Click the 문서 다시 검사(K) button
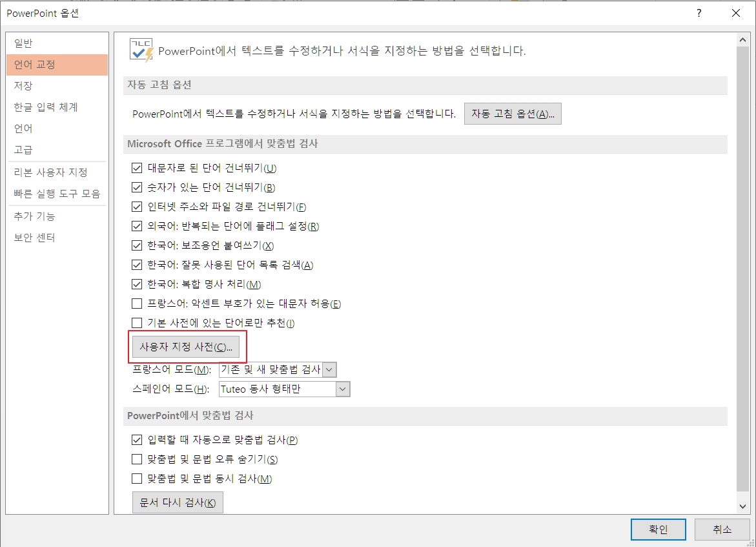The image size is (756, 547). [x=178, y=502]
